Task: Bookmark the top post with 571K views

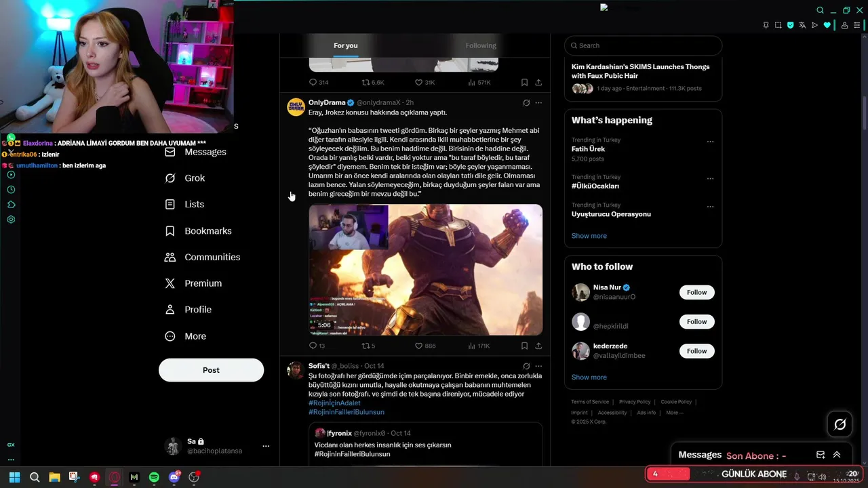Action: (x=524, y=82)
